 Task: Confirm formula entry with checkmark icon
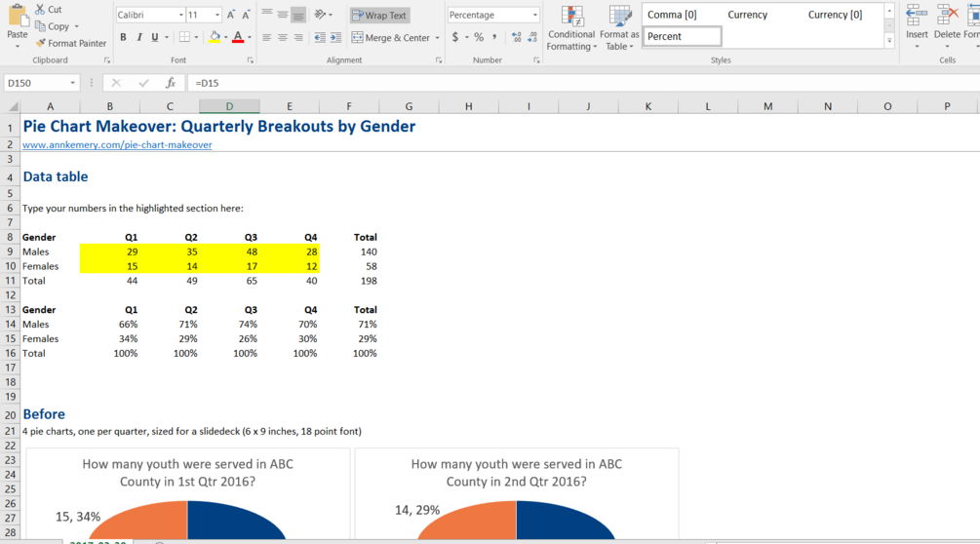coord(143,83)
